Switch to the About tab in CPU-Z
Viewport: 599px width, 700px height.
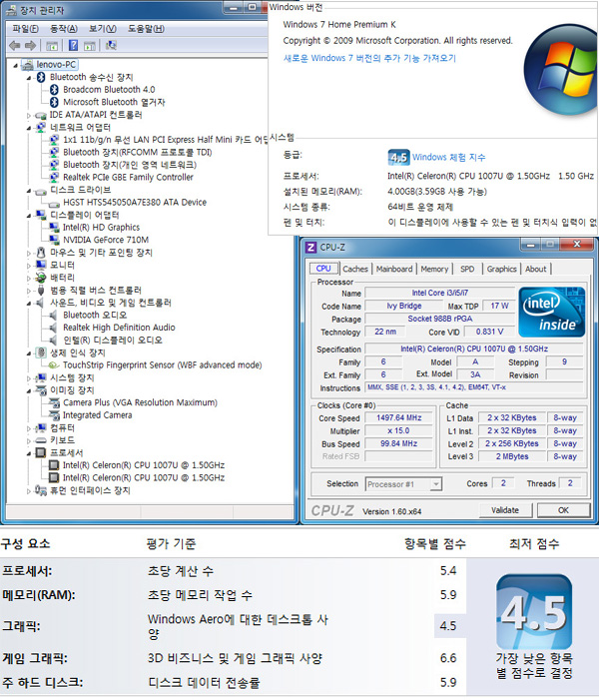pyautogui.click(x=536, y=269)
